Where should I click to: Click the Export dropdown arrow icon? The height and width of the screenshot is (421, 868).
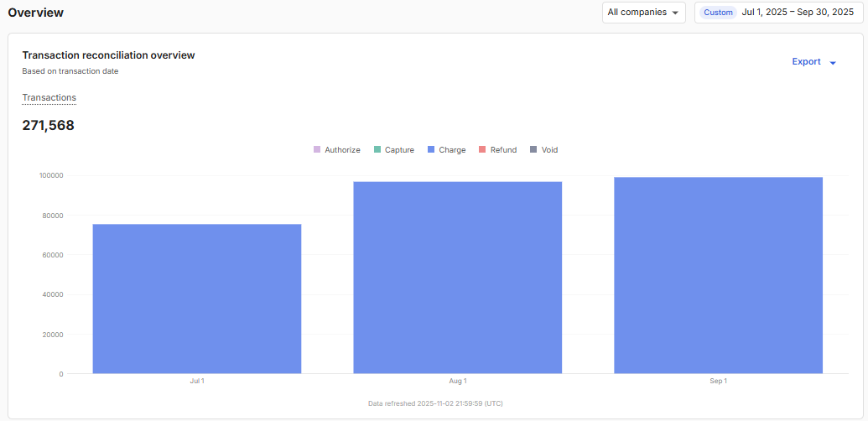[x=833, y=63]
